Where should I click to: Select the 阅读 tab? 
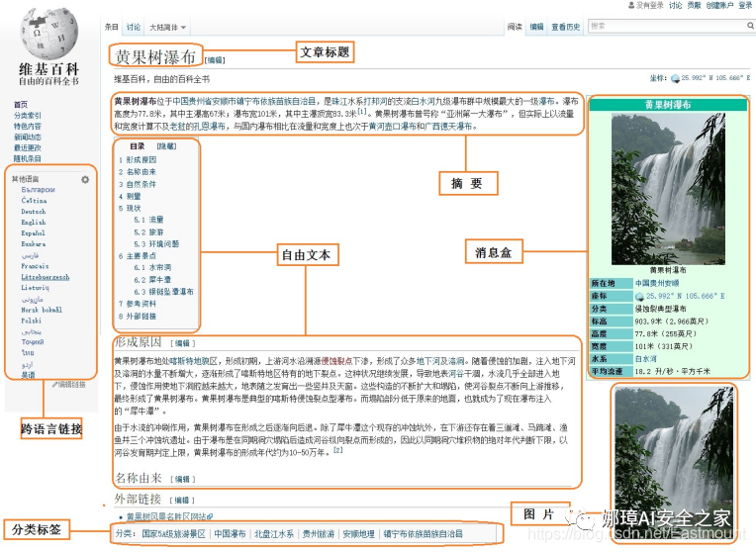[x=515, y=27]
